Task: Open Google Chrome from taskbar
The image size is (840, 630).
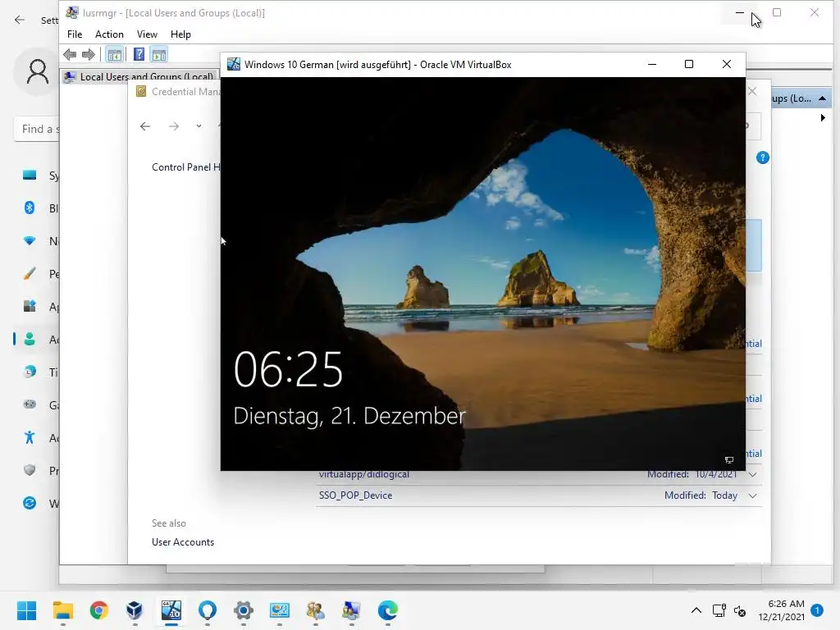Action: point(99,610)
